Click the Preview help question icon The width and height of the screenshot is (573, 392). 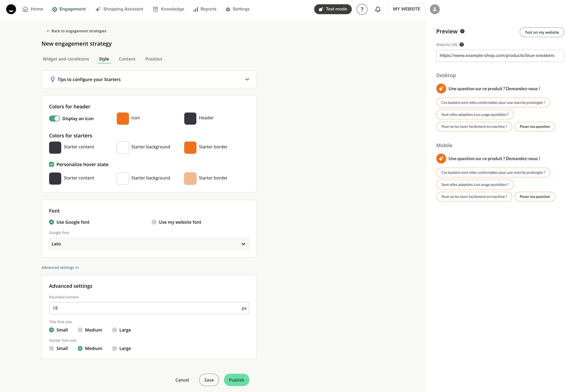click(x=462, y=31)
